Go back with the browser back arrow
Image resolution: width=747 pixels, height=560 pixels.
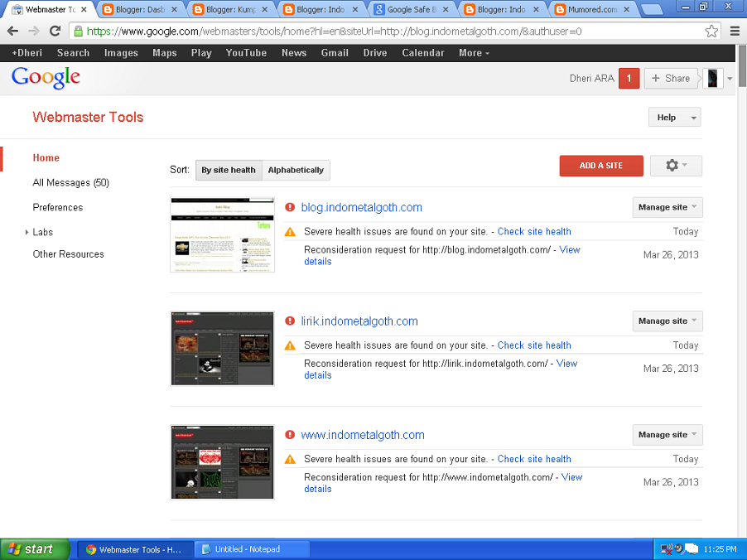(x=13, y=31)
